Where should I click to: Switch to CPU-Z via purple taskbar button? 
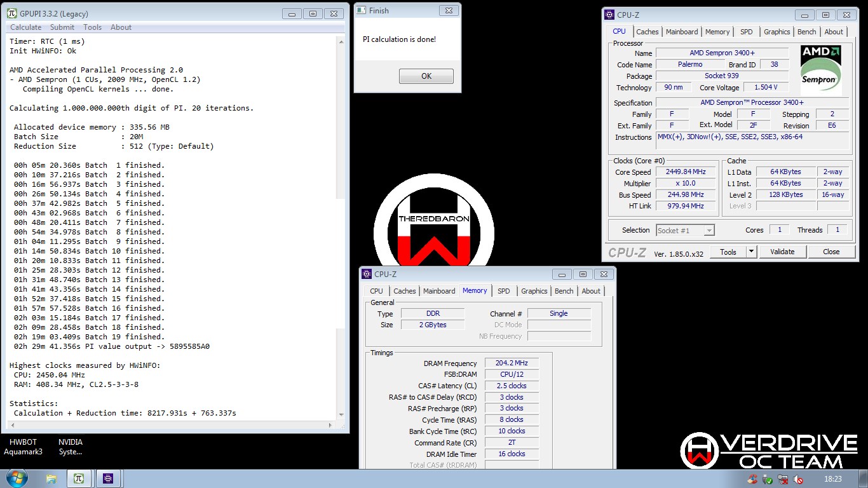click(108, 478)
